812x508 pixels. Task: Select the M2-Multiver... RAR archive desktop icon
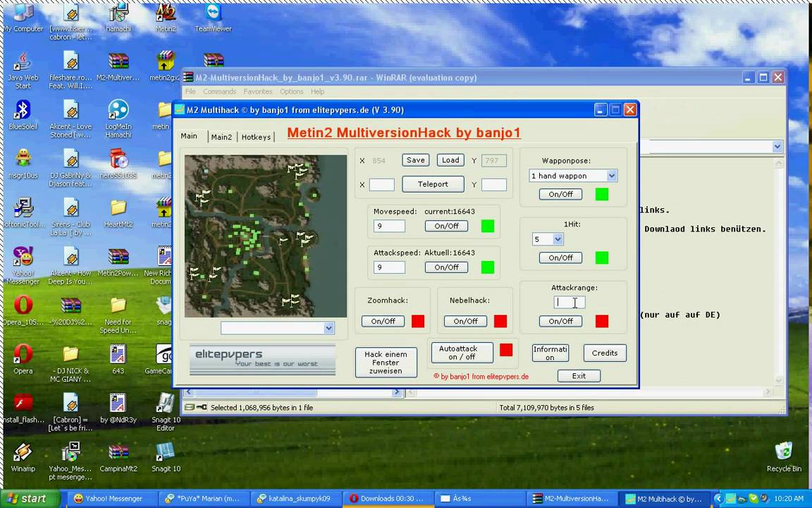click(118, 66)
